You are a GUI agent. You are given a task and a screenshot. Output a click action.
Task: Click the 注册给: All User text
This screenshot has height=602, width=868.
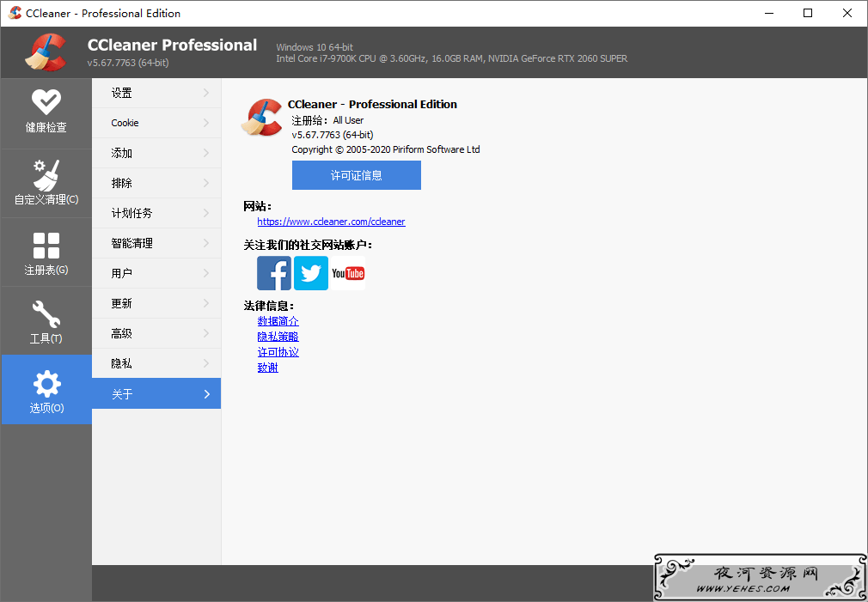click(x=327, y=120)
